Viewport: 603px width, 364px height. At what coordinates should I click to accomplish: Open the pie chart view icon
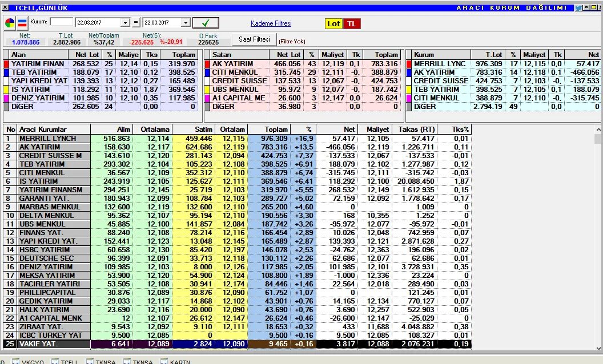point(10,23)
